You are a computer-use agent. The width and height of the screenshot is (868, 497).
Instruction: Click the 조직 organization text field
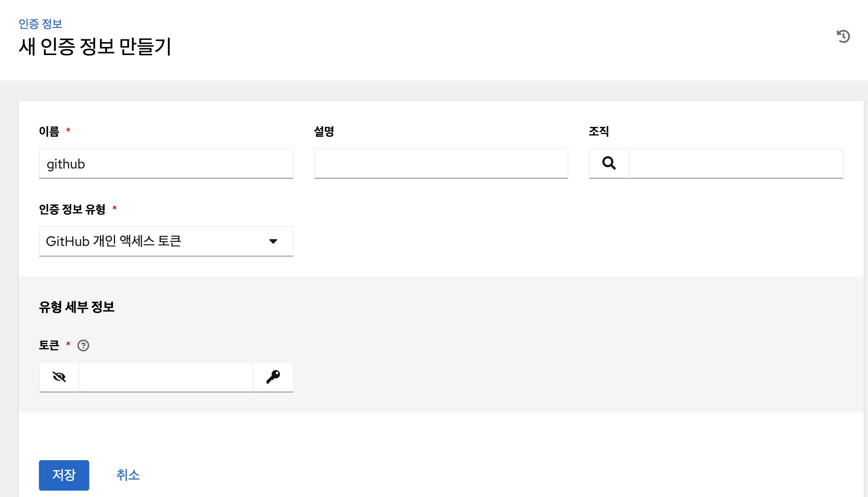(736, 163)
